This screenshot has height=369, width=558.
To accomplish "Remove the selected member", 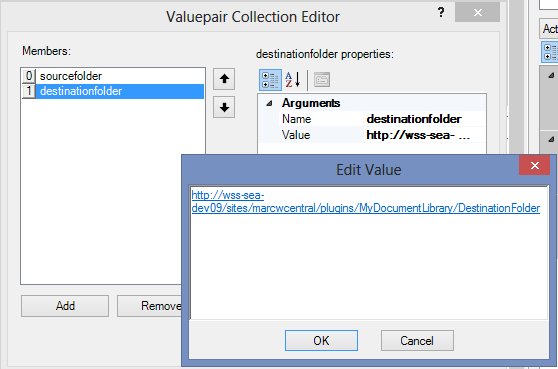I will click(149, 306).
